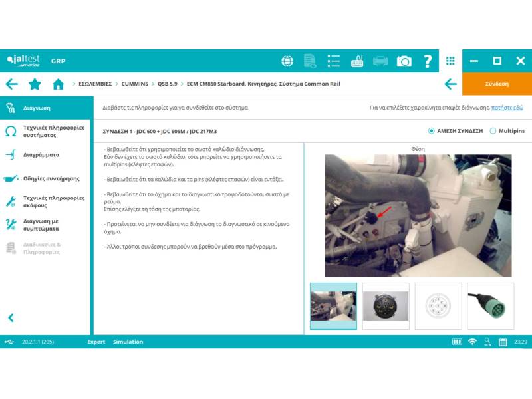
Task: Take a screenshot with the camera icon
Action: click(x=404, y=61)
